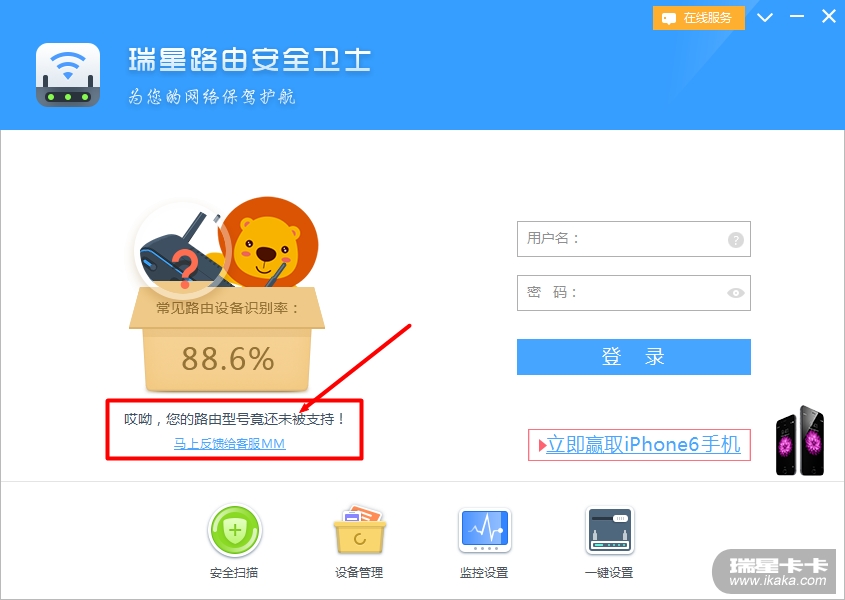
Task: Open the 监控设置 monitor settings icon
Action: coord(484,530)
